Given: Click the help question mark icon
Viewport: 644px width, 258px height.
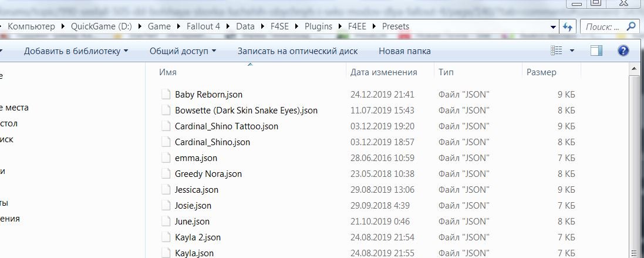Looking at the screenshot, I should click(623, 51).
